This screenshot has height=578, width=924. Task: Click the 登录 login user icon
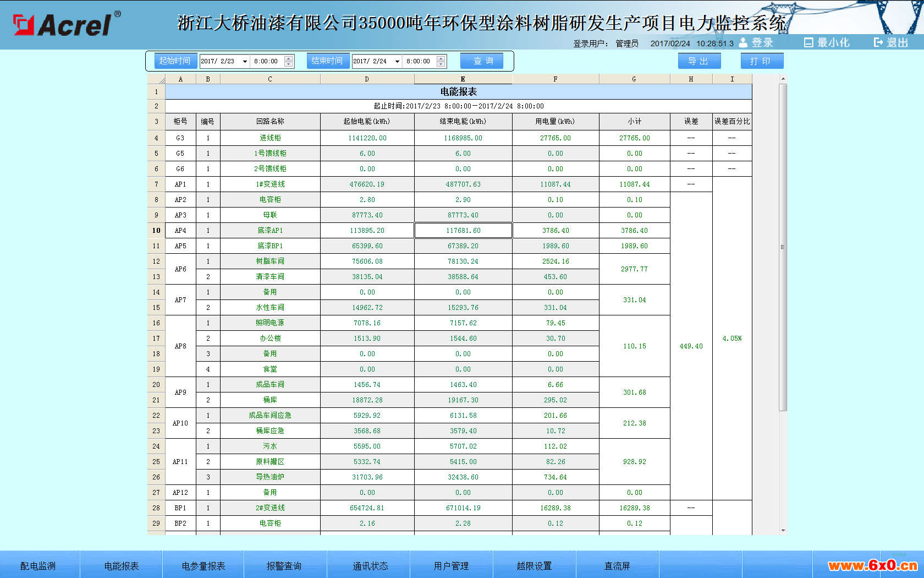pyautogui.click(x=743, y=42)
